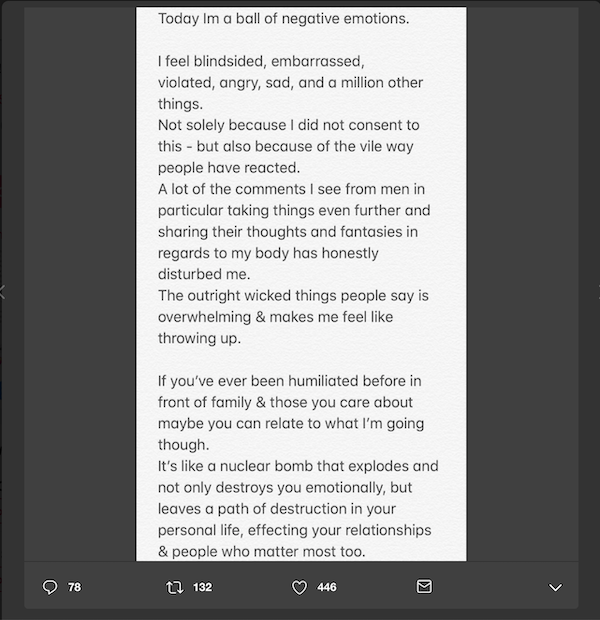View the 132 retweets count
Viewport: 600px width, 620px height.
203,587
